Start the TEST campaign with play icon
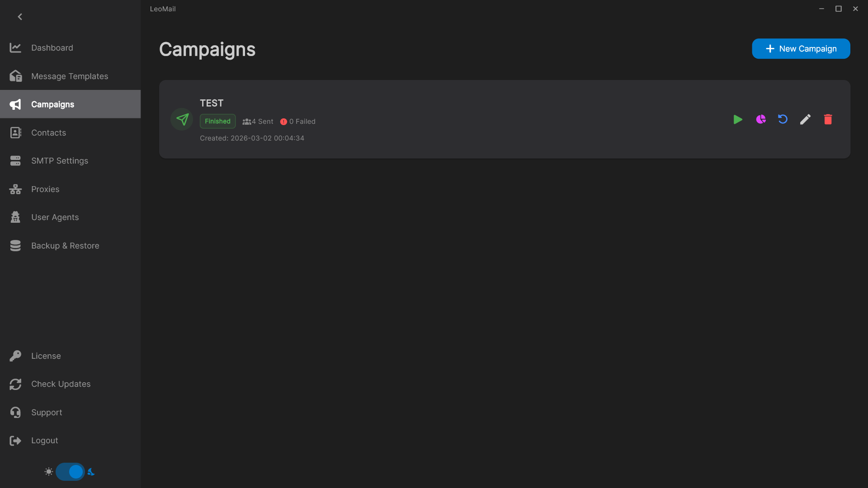The width and height of the screenshot is (868, 488). 738,119
